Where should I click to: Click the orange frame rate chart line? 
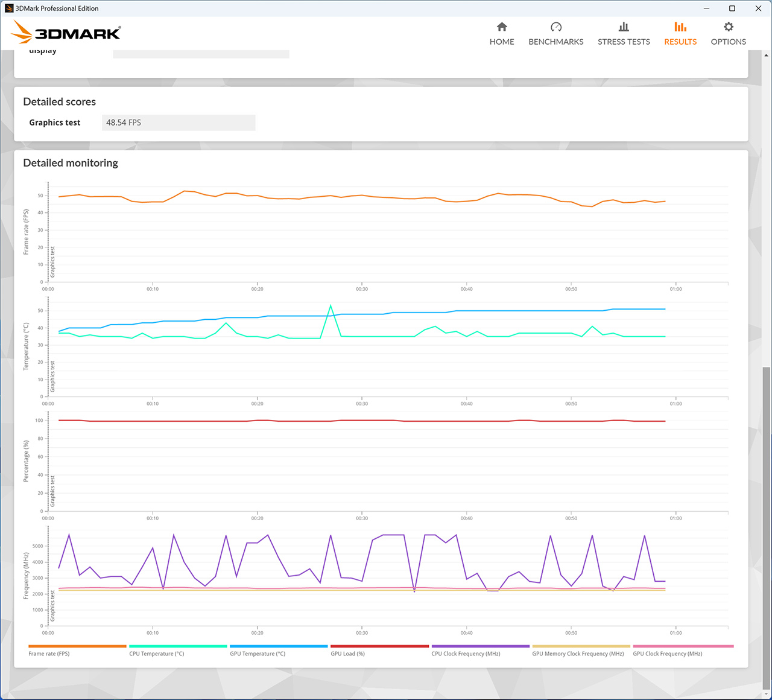click(362, 196)
